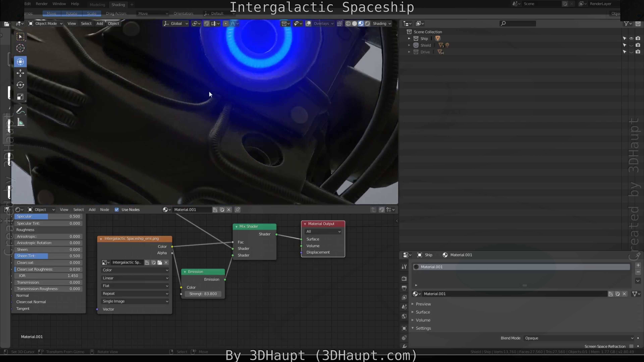Click the outliner search field
Image resolution: width=644 pixels, height=362 pixels.
518,23
